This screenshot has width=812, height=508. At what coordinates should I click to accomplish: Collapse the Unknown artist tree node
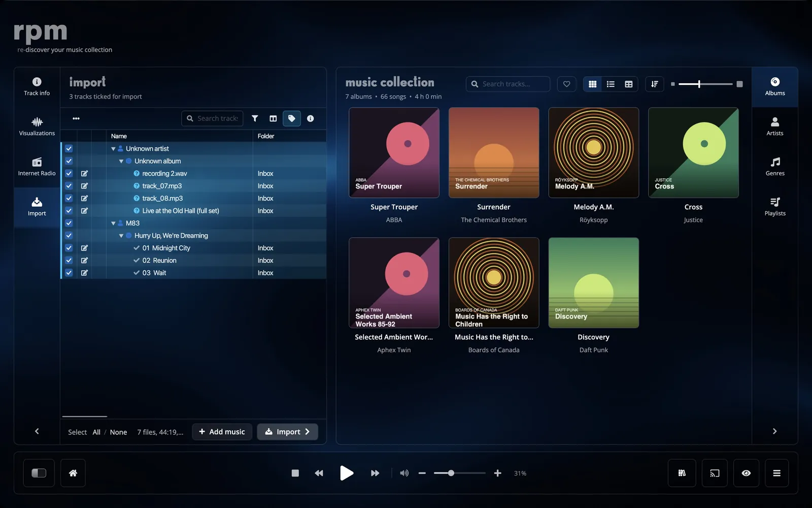tap(113, 149)
